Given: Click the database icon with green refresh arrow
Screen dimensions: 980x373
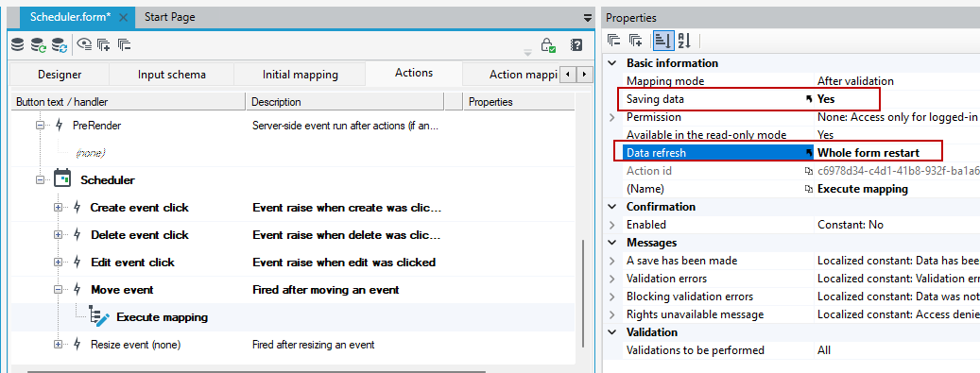Looking at the screenshot, I should click(39, 45).
